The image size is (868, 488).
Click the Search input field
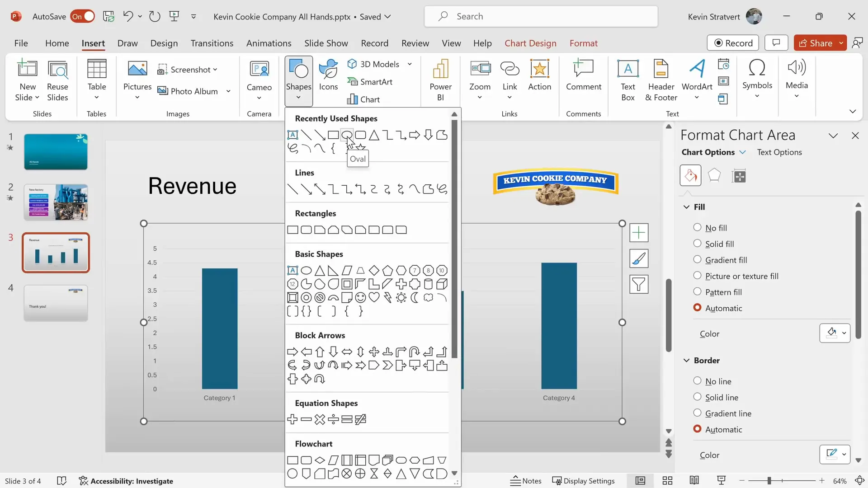coord(541,17)
